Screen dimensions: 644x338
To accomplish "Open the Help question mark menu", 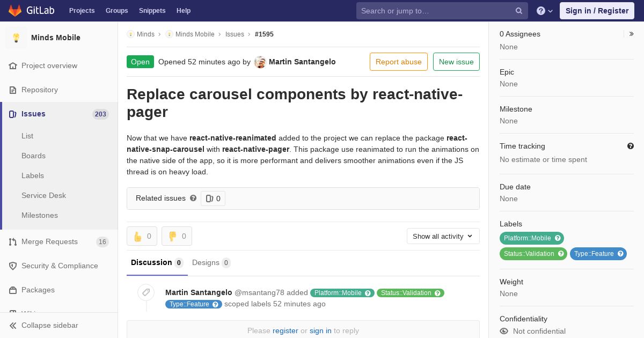I will click(545, 11).
